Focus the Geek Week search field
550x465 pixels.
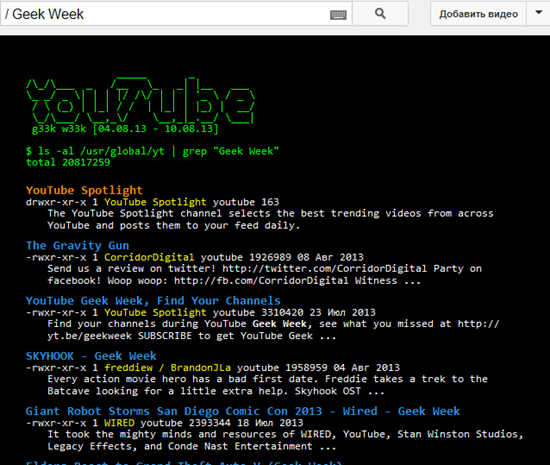pyautogui.click(x=165, y=14)
